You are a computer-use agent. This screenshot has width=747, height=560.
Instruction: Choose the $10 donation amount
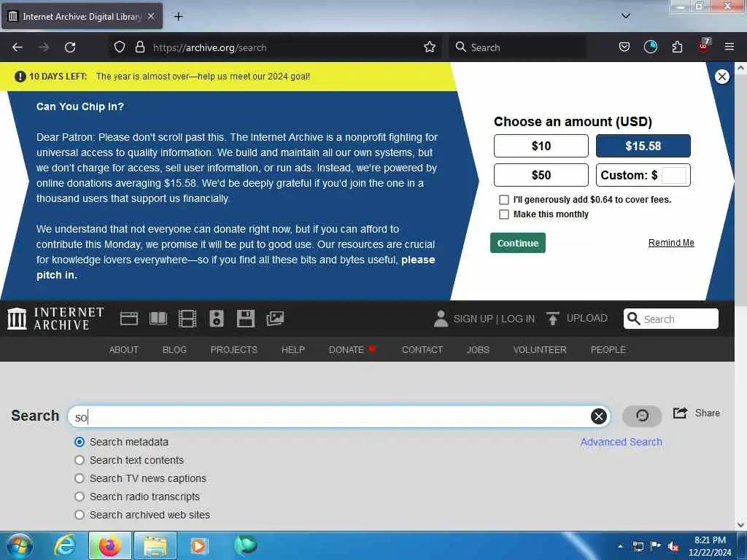[541, 146]
